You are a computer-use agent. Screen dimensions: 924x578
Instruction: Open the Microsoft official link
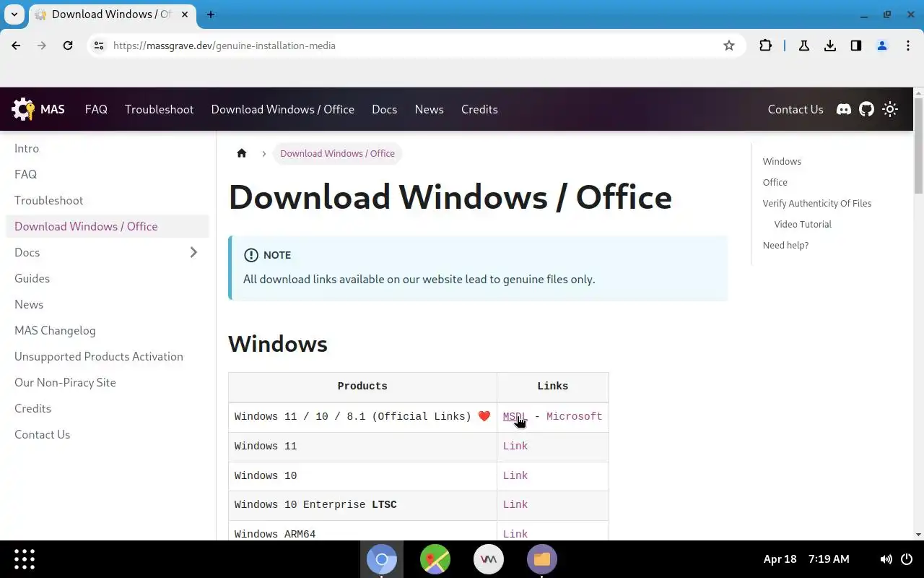pos(574,416)
